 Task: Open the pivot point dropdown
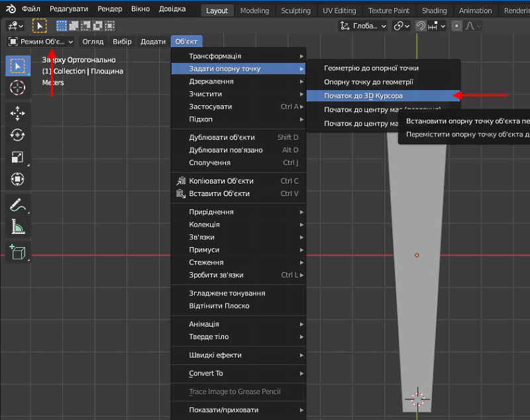tap(401, 26)
